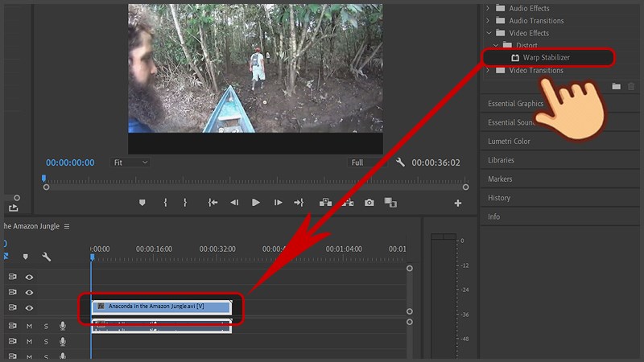Collapse the Video Effects folder

[x=489, y=33]
